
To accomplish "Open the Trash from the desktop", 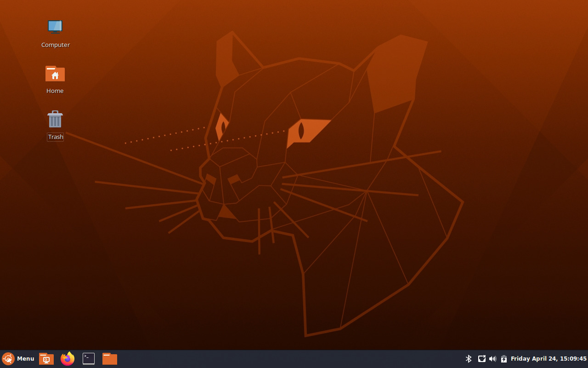I will (55, 119).
